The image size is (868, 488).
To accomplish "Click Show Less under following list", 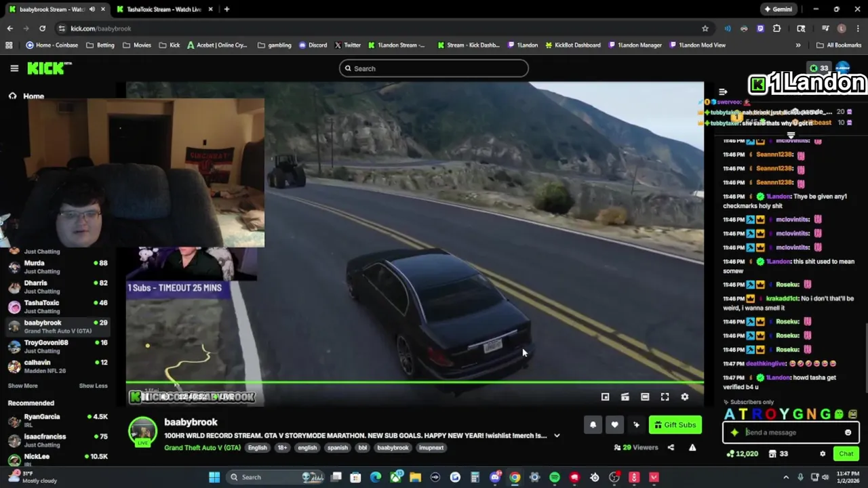I will tap(93, 386).
